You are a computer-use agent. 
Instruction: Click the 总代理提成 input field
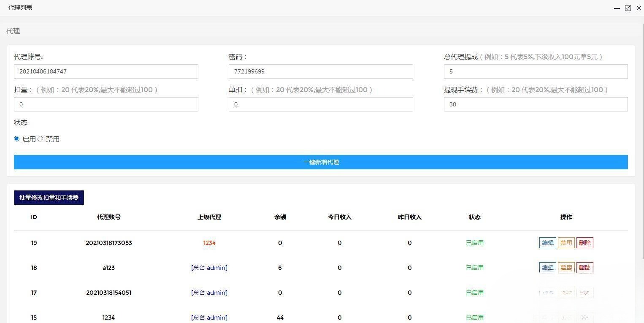(535, 71)
